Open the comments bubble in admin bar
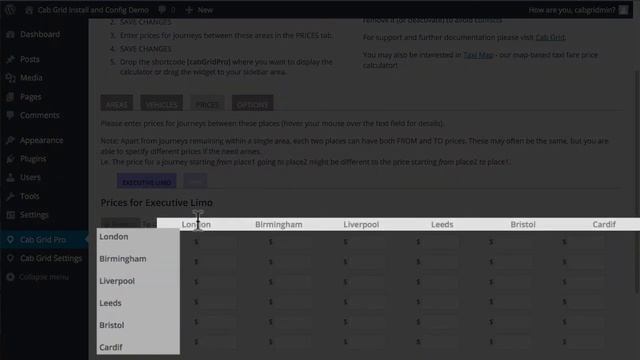Image resolution: width=640 pixels, height=360 pixels. point(167,10)
